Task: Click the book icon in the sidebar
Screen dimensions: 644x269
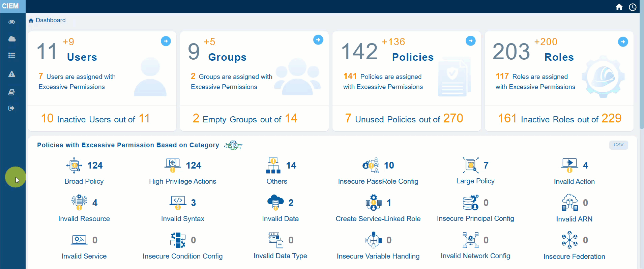Action: (12, 92)
